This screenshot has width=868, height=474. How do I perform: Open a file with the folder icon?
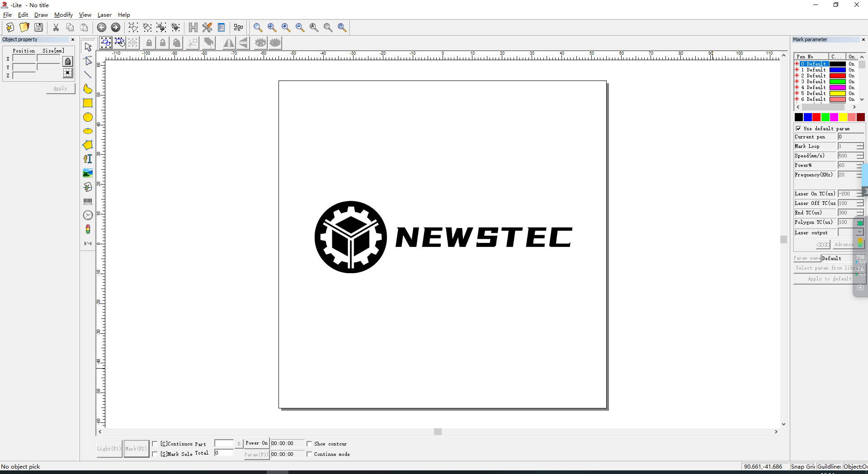point(24,28)
